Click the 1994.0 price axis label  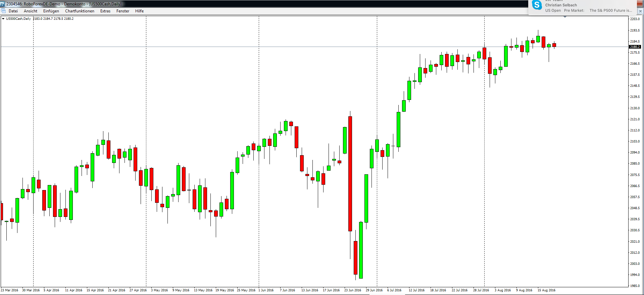click(635, 275)
